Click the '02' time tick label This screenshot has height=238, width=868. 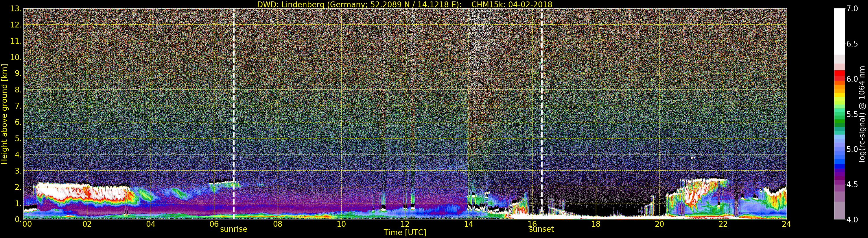pos(87,224)
